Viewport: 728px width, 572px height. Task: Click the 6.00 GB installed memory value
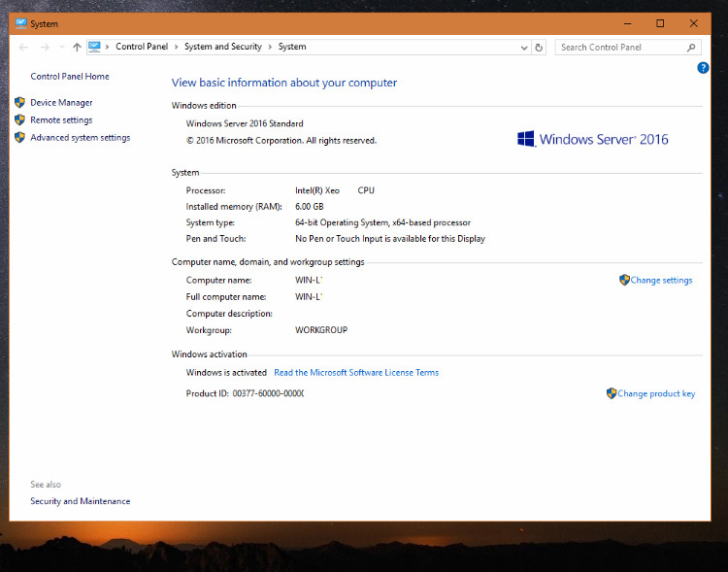pos(310,206)
